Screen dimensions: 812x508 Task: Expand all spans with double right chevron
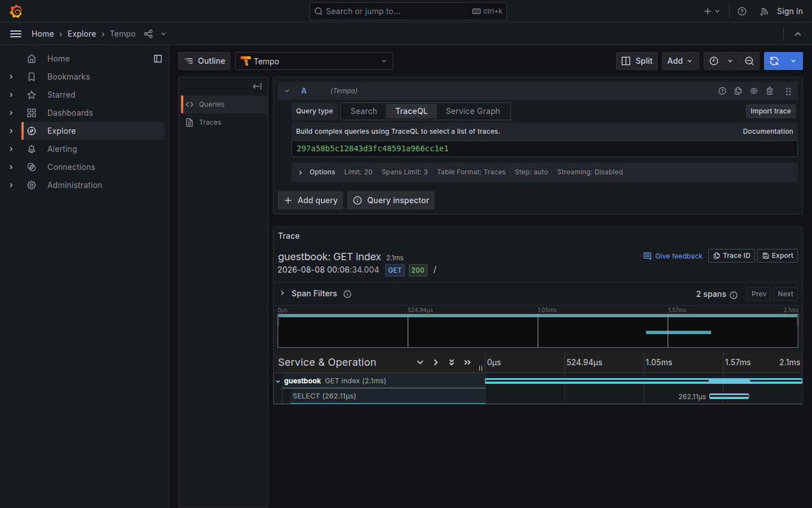point(467,362)
